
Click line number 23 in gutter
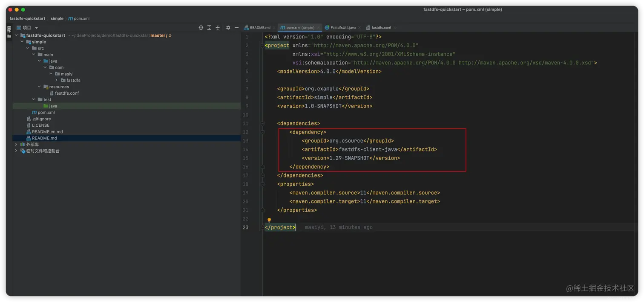click(x=246, y=227)
